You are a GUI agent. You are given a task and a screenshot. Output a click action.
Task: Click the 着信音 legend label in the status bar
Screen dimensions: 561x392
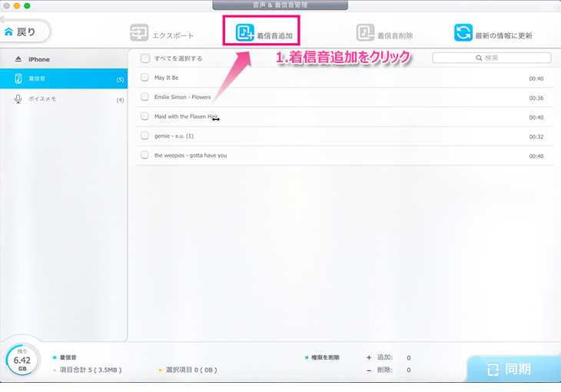(x=68, y=357)
